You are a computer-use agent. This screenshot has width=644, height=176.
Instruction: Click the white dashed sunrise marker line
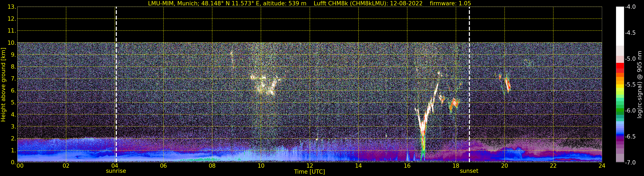(116, 85)
